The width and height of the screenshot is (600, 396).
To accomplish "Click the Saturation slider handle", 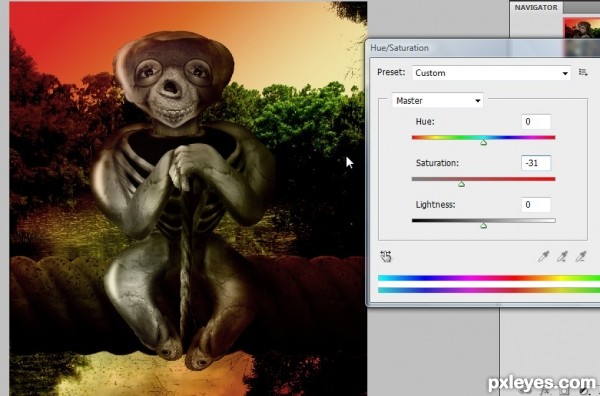I will coord(461,184).
